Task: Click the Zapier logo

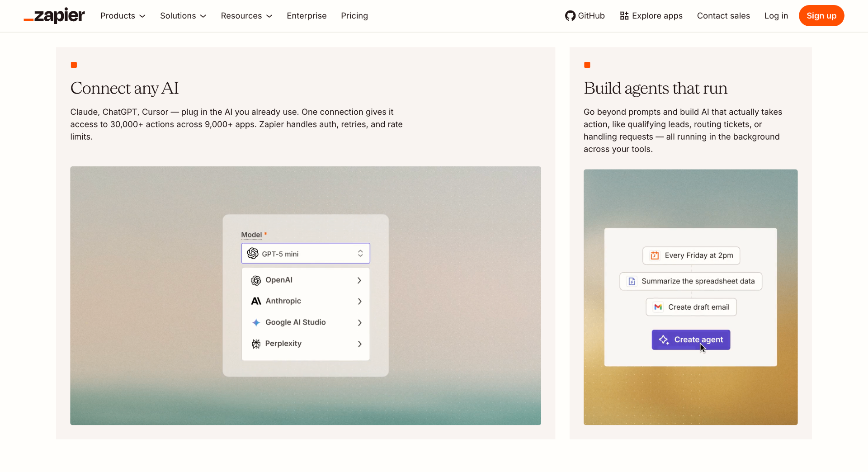Action: click(x=54, y=16)
